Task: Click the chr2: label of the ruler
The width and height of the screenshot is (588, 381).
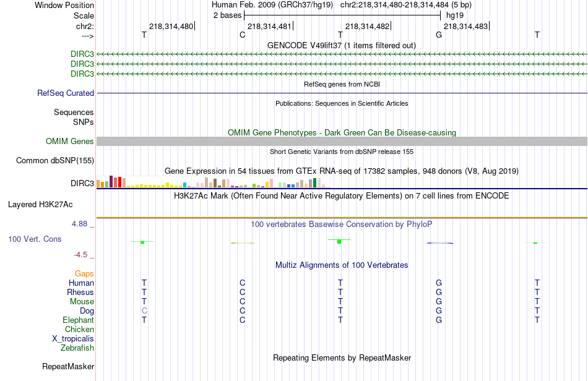Action: coord(85,26)
